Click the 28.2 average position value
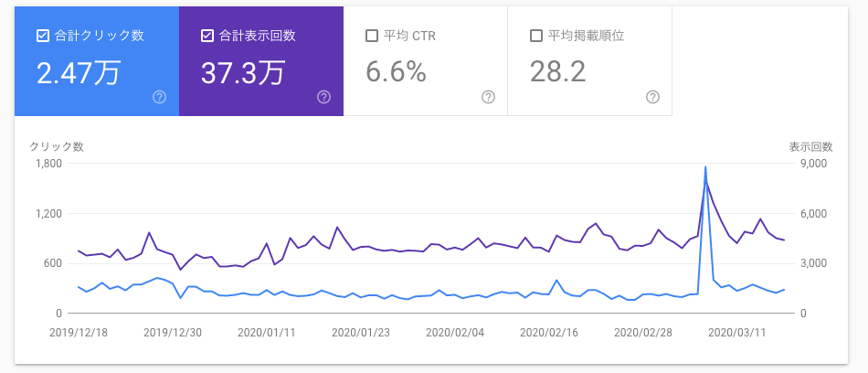The height and width of the screenshot is (373, 868). click(x=557, y=72)
